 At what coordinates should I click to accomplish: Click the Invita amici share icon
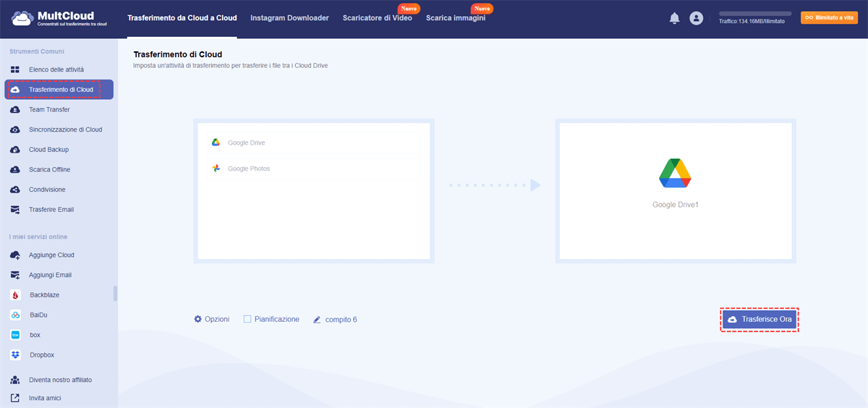(x=14, y=398)
